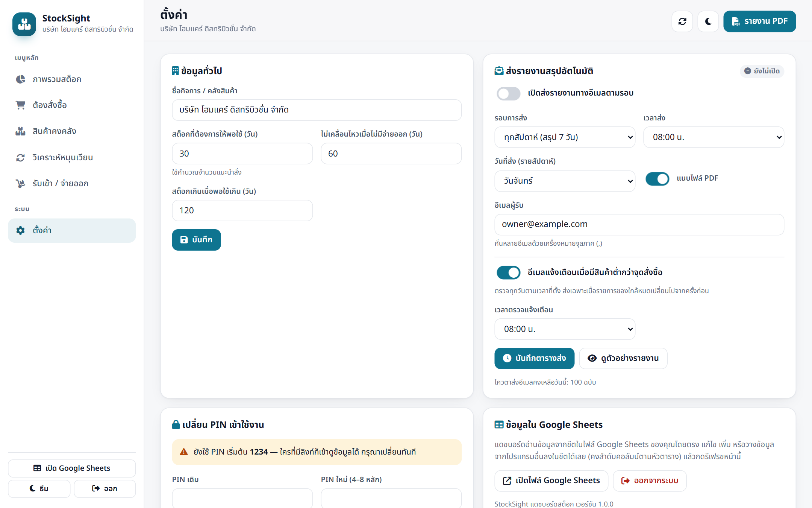Enable เปิดส่งรายงานทางอีเมลตามรอบ toggle
812x508 pixels.
point(508,93)
